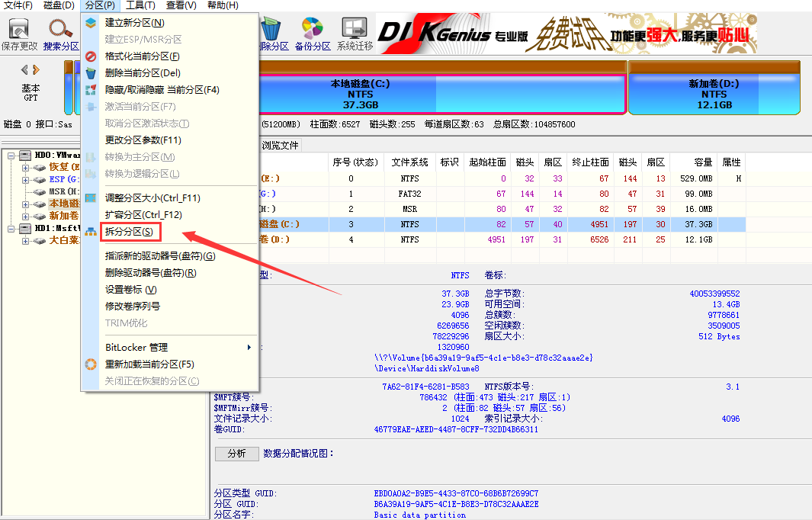Click the 隐藏/取消隐藏 当前分区 icon
Viewport: 812px width, 520px height.
click(x=91, y=90)
